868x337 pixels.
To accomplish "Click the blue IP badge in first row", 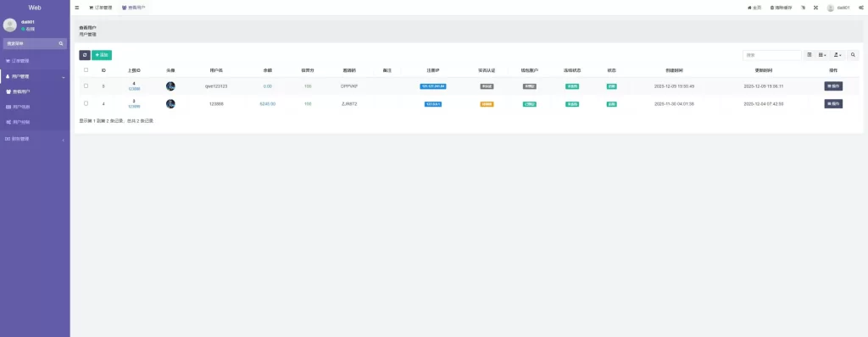I will coord(433,86).
